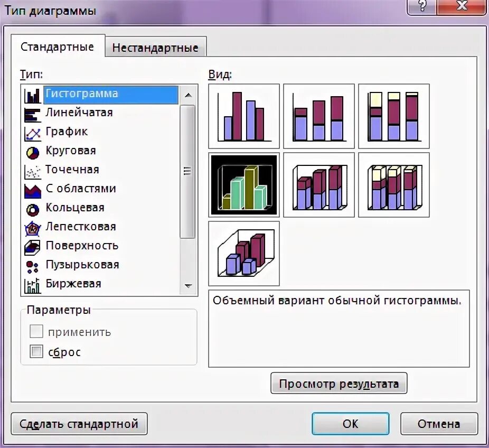This screenshot has height=448, width=489.
Task: Select the График list entry text
Action: [x=67, y=132]
